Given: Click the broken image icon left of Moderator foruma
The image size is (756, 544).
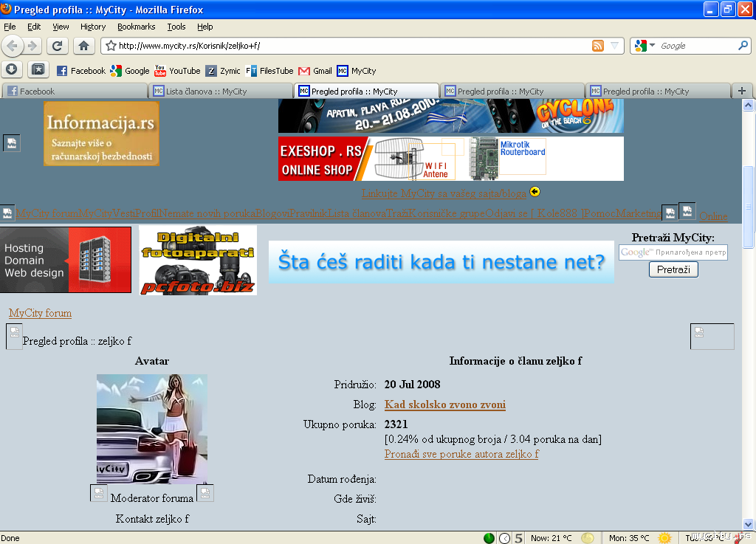Looking at the screenshot, I should pos(99,493).
